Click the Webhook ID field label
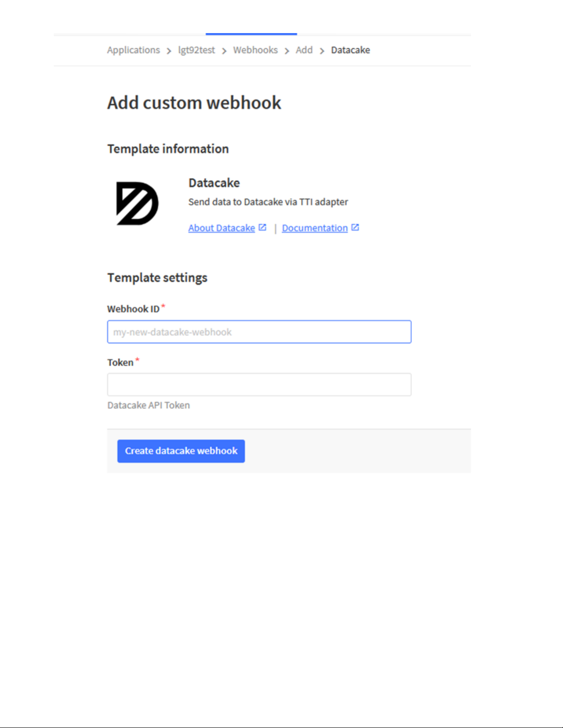 pyautogui.click(x=133, y=309)
